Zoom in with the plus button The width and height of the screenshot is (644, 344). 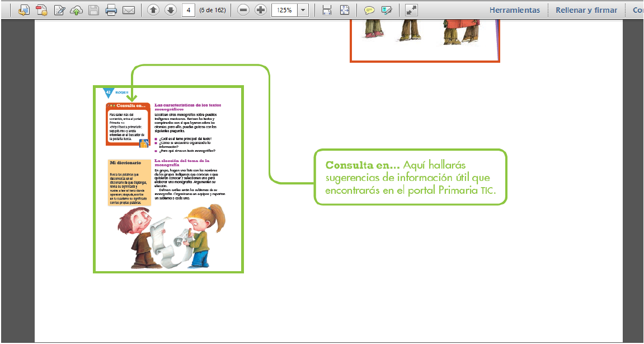tap(261, 10)
